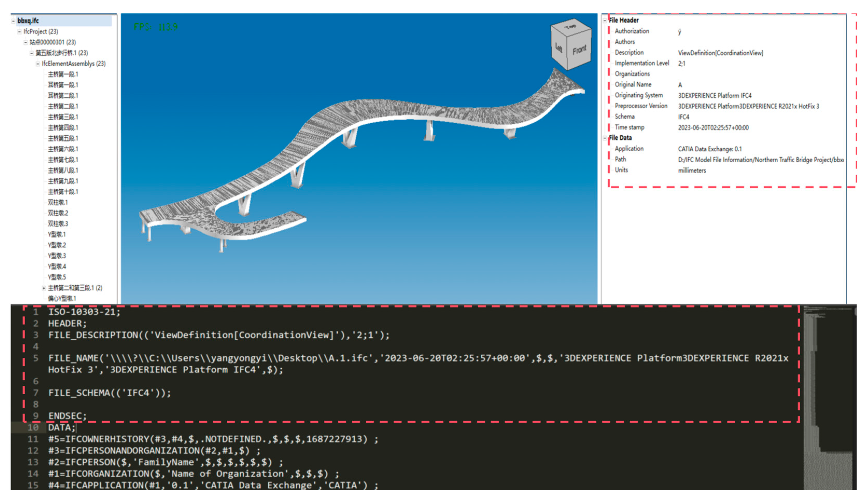Collapse the File Header property group
The width and height of the screenshot is (868, 502).
coord(604,20)
